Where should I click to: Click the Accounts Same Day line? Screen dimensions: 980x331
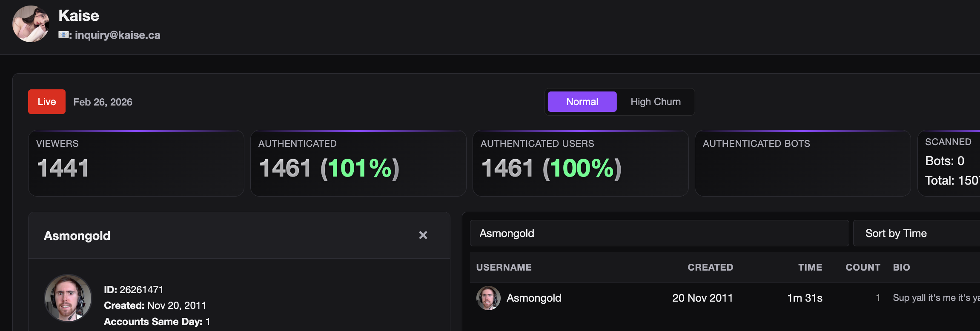(x=157, y=322)
